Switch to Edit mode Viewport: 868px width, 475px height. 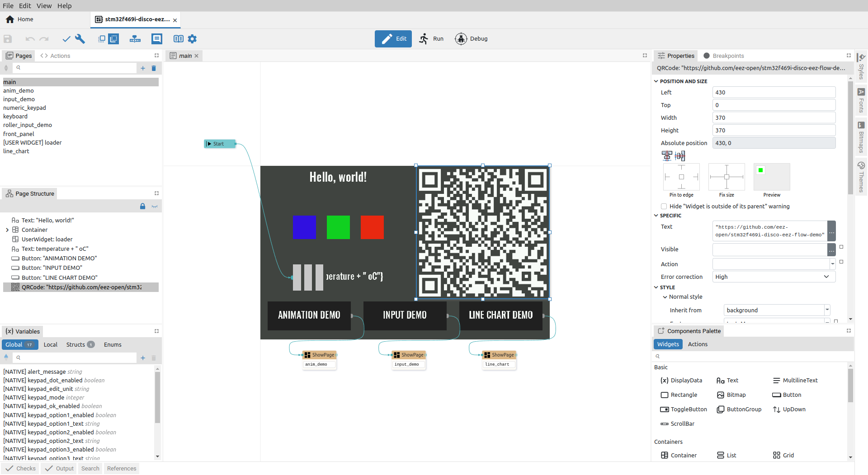pyautogui.click(x=393, y=39)
